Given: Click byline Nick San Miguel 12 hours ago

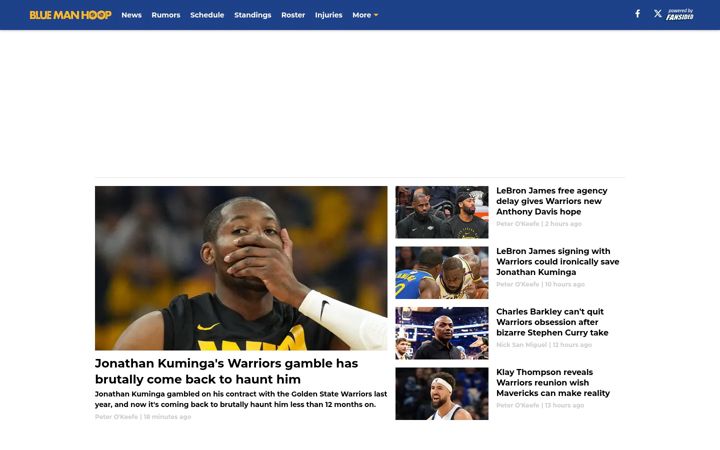Looking at the screenshot, I should click(544, 345).
